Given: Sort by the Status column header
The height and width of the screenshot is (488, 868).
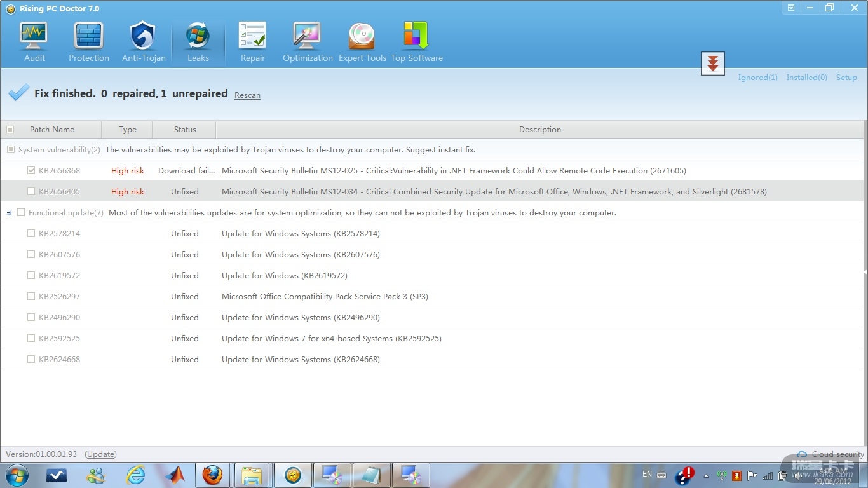Looking at the screenshot, I should [x=185, y=130].
